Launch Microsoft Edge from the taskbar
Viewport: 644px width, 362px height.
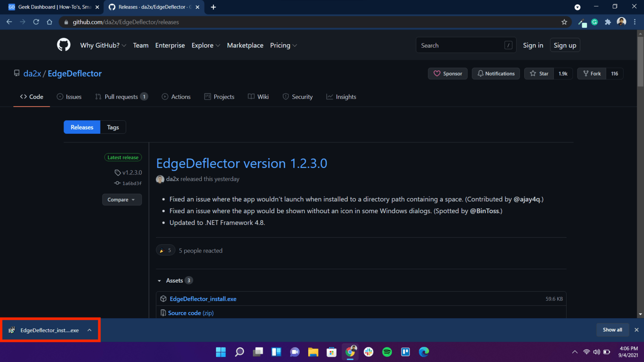(x=424, y=352)
